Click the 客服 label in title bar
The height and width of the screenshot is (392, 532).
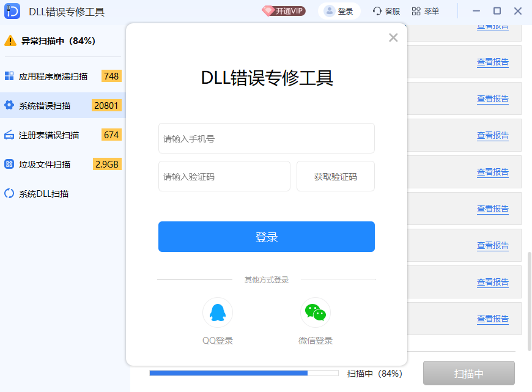(392, 11)
